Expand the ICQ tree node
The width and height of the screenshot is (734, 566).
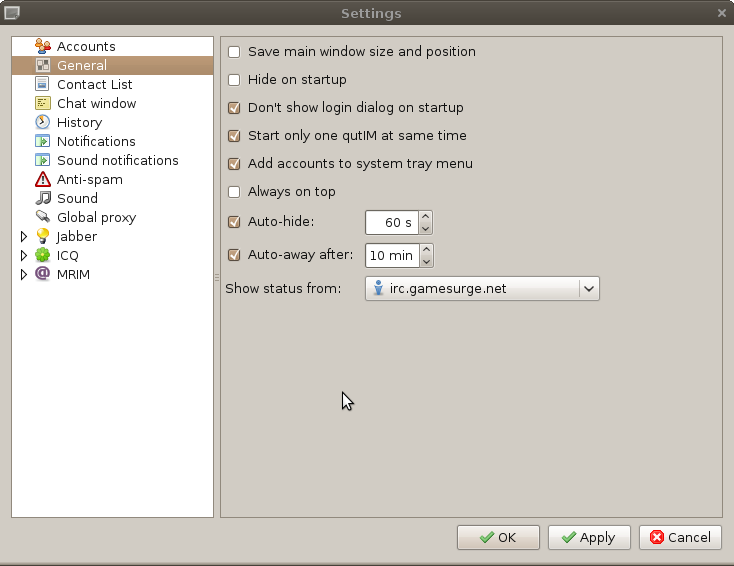coord(23,255)
